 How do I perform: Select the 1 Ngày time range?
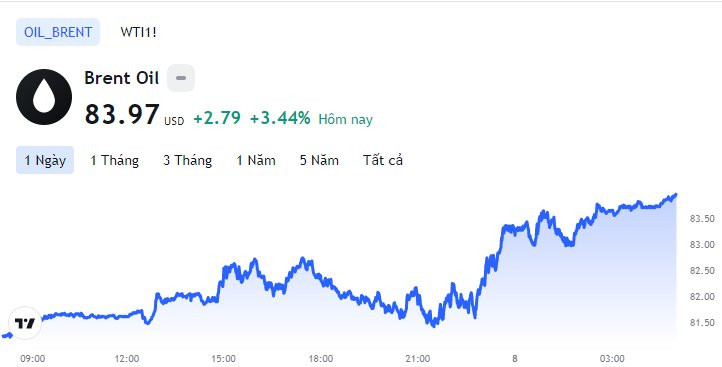(x=45, y=160)
